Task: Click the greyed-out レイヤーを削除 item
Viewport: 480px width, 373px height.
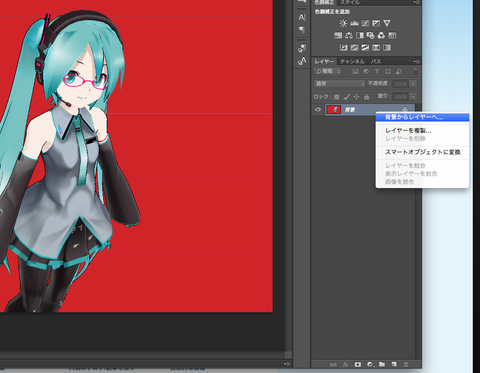Action: [x=422, y=138]
